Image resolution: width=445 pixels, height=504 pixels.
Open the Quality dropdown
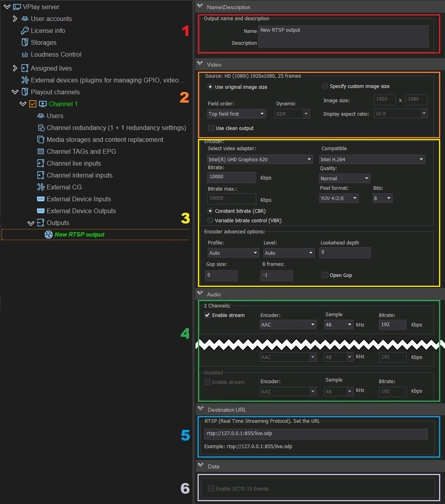pyautogui.click(x=344, y=178)
